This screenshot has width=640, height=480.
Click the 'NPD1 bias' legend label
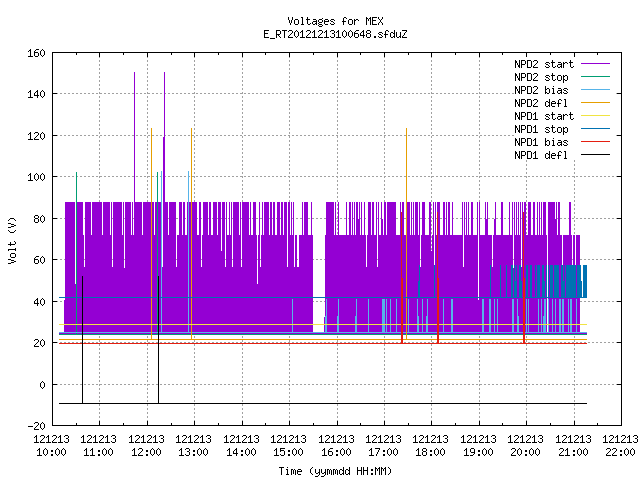tap(541, 142)
